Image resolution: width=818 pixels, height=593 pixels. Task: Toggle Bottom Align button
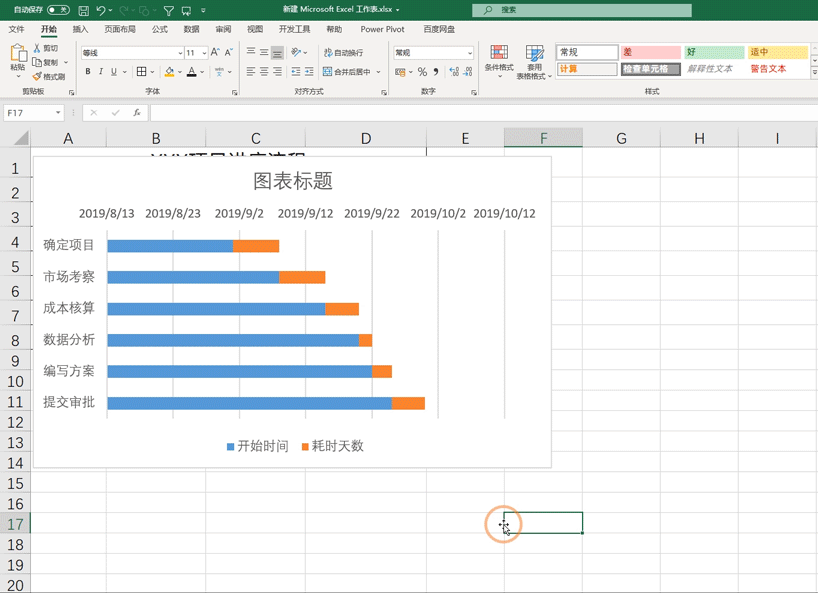point(278,52)
